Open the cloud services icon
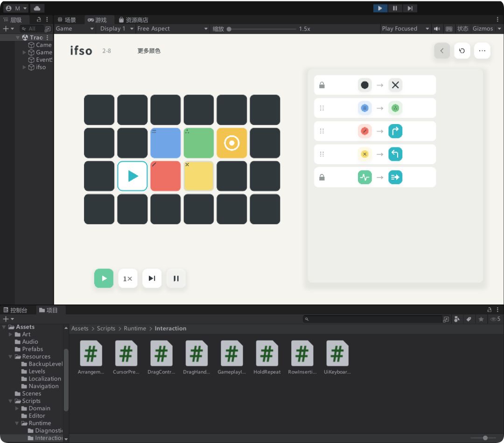Screen dimensions: 504x443 pyautogui.click(x=37, y=8)
